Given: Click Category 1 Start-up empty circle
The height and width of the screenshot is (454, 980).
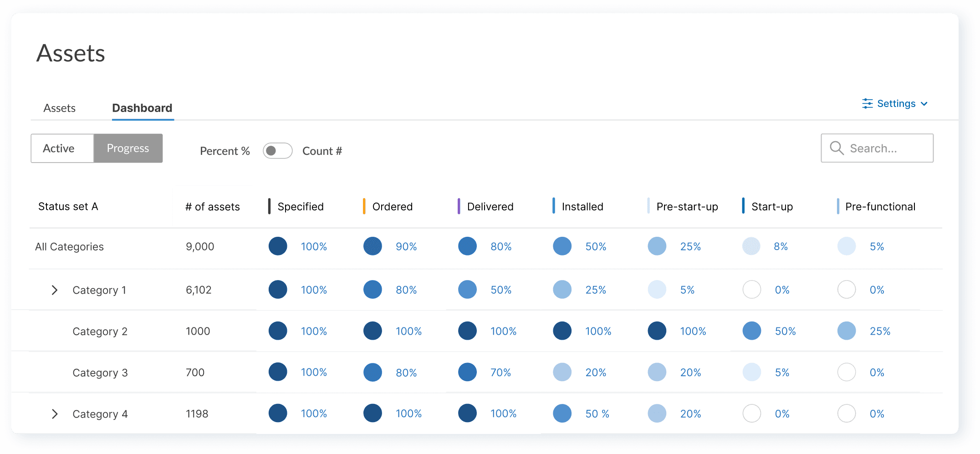Looking at the screenshot, I should [x=752, y=290].
